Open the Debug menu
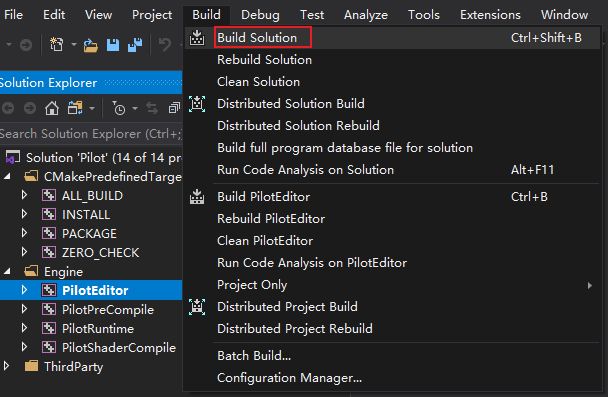This screenshot has height=397, width=608. (260, 15)
